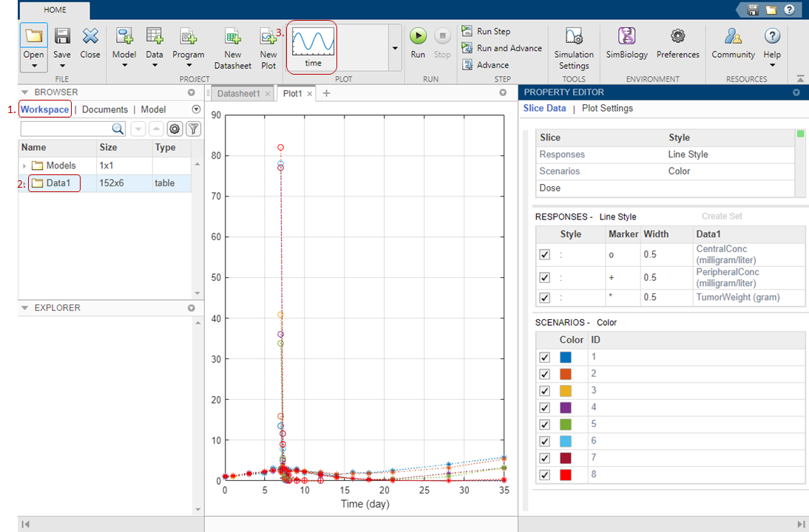809x532 pixels.
Task: Click the browser search magnifier icon
Action: [x=118, y=129]
